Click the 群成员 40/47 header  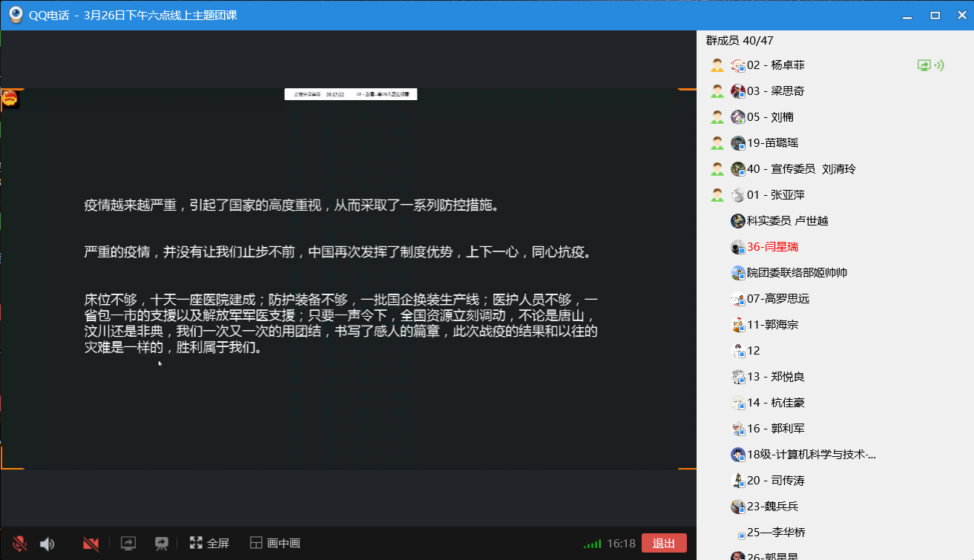coord(740,41)
